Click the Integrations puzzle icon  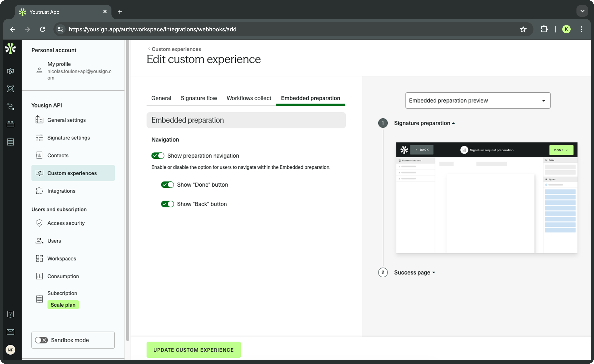click(39, 191)
